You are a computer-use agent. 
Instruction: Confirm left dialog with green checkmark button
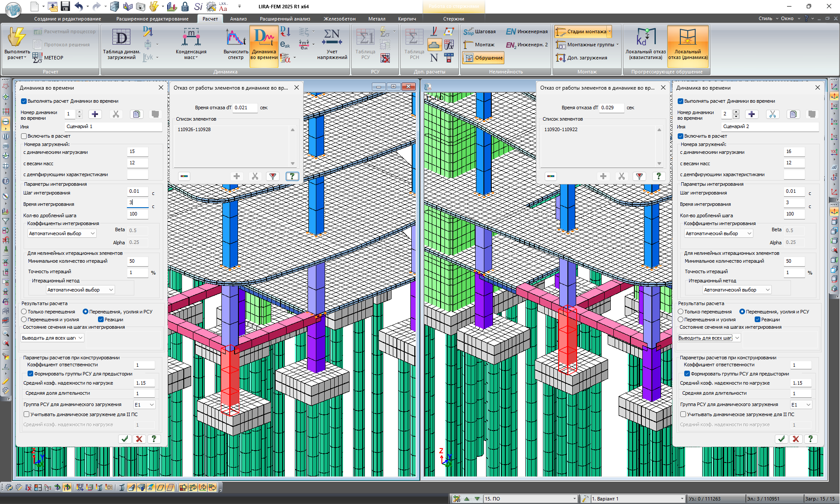pyautogui.click(x=125, y=439)
